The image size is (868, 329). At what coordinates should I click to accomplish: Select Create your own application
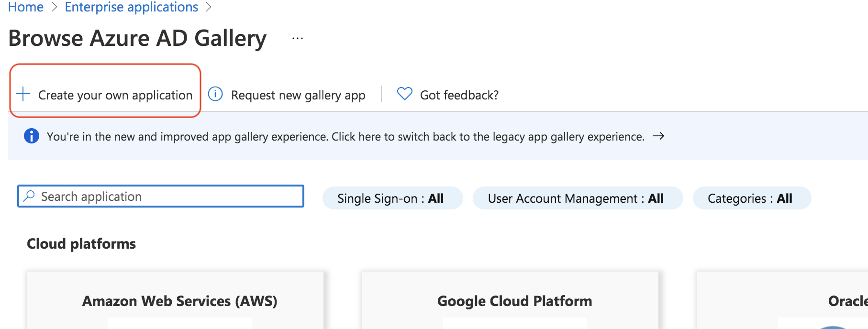point(115,95)
